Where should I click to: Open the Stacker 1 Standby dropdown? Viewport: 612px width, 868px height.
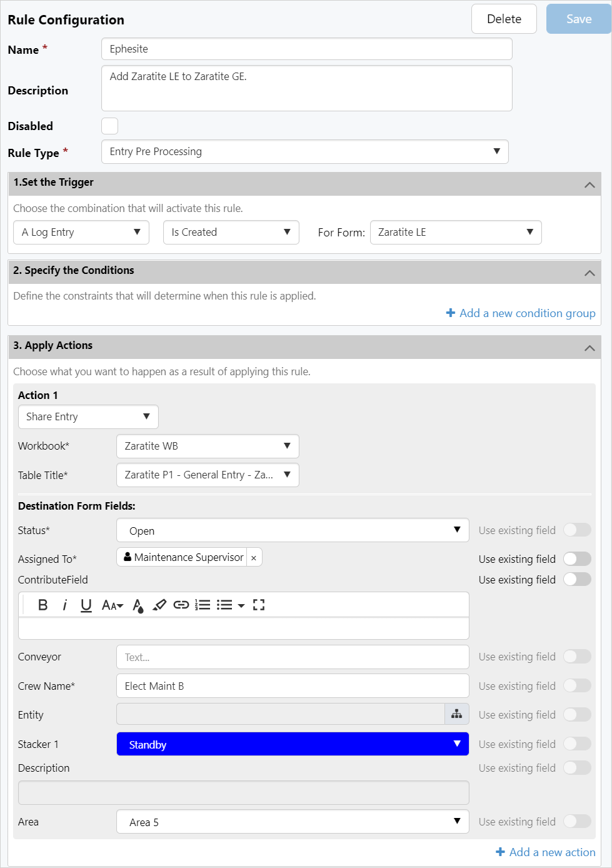[293, 744]
